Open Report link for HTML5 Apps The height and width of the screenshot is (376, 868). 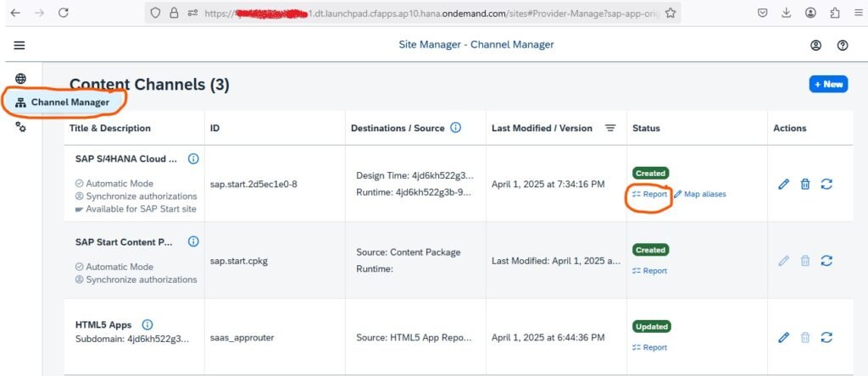pos(649,347)
